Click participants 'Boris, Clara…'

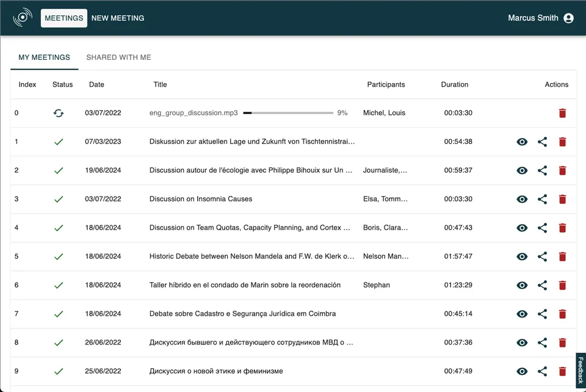click(x=385, y=228)
